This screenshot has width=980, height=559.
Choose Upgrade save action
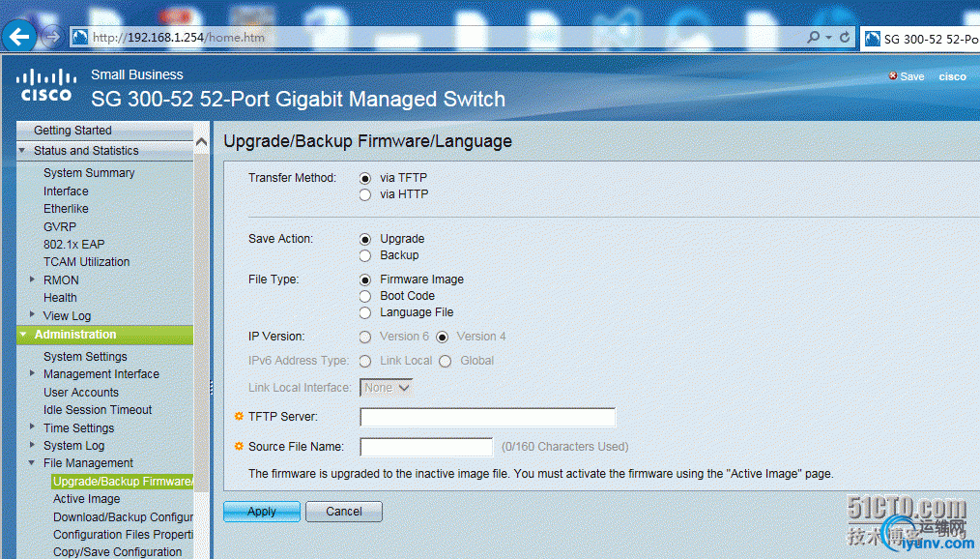(365, 240)
